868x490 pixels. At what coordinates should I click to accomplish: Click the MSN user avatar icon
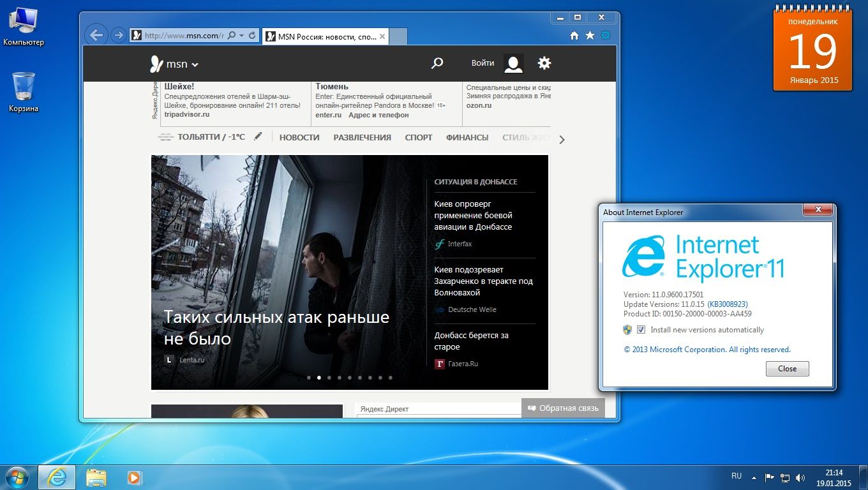coord(514,63)
